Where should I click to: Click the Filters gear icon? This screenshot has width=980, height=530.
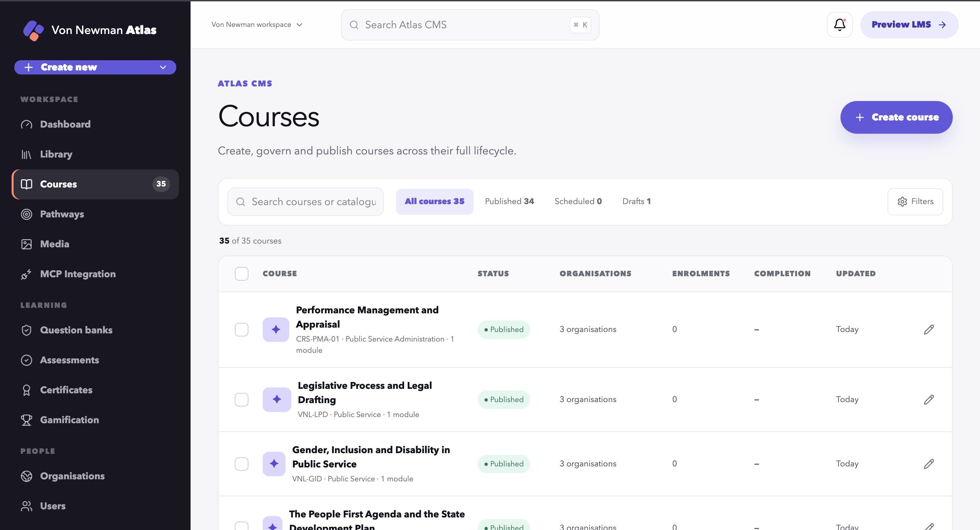coord(902,202)
